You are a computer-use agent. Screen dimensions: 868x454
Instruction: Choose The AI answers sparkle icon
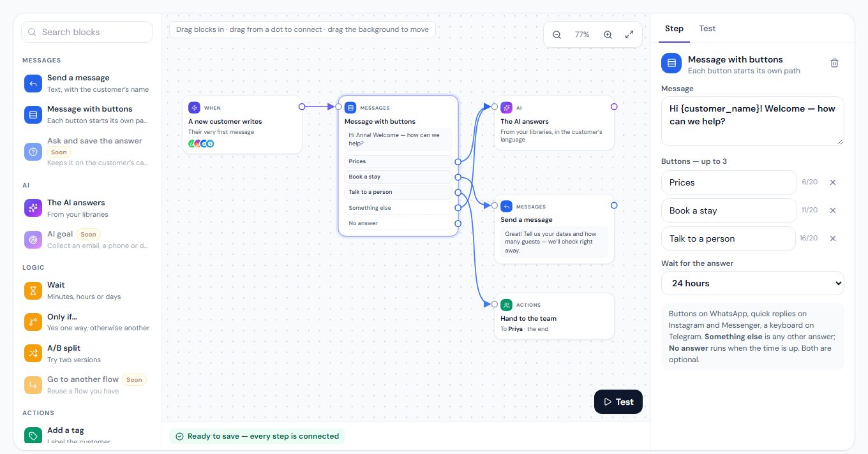pos(33,208)
